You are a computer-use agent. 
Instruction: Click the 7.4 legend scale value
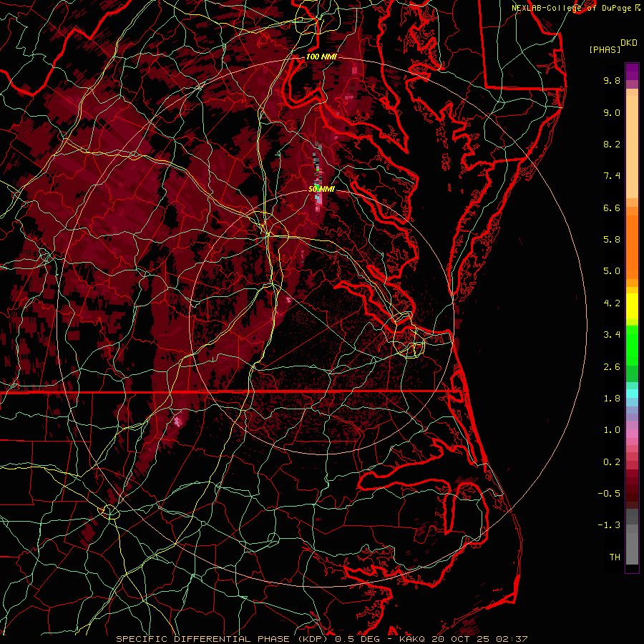[x=612, y=176]
